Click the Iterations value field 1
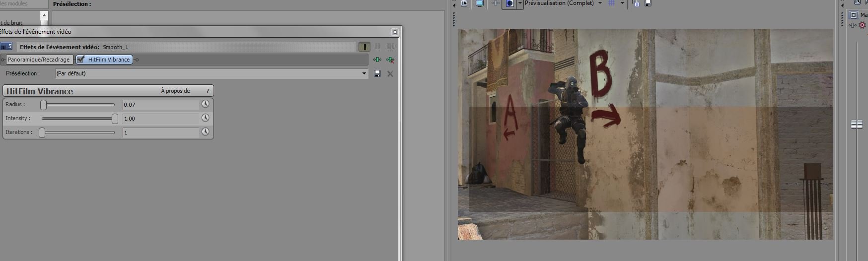The image size is (868, 261). click(161, 132)
